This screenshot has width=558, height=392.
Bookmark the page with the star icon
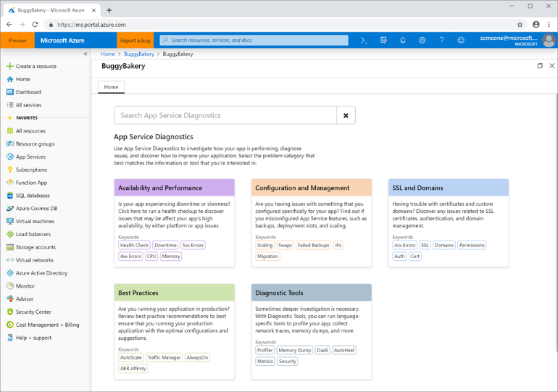tap(520, 25)
